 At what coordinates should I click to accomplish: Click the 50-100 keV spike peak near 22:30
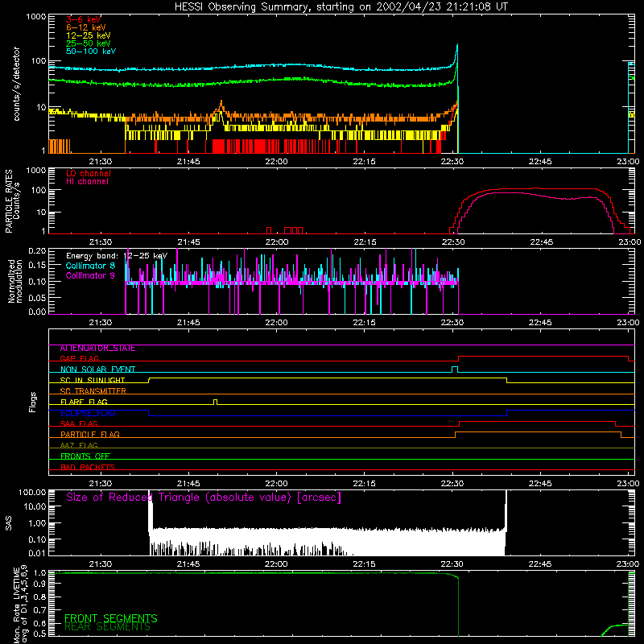457,45
